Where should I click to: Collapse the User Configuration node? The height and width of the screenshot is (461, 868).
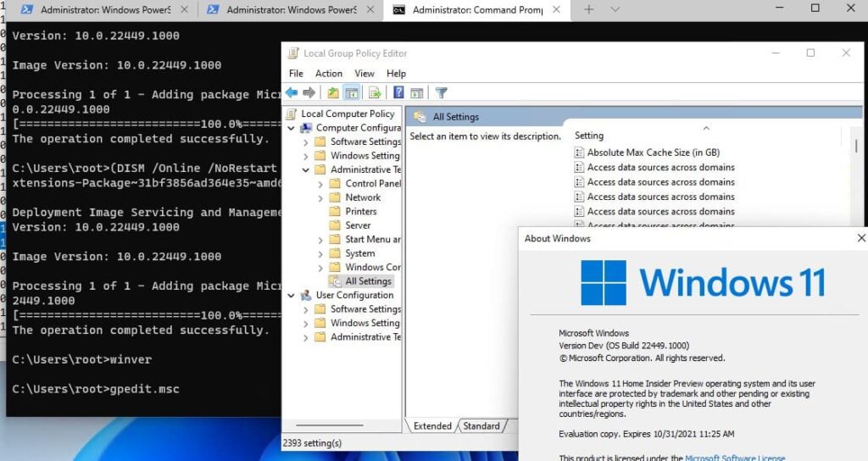pos(292,296)
